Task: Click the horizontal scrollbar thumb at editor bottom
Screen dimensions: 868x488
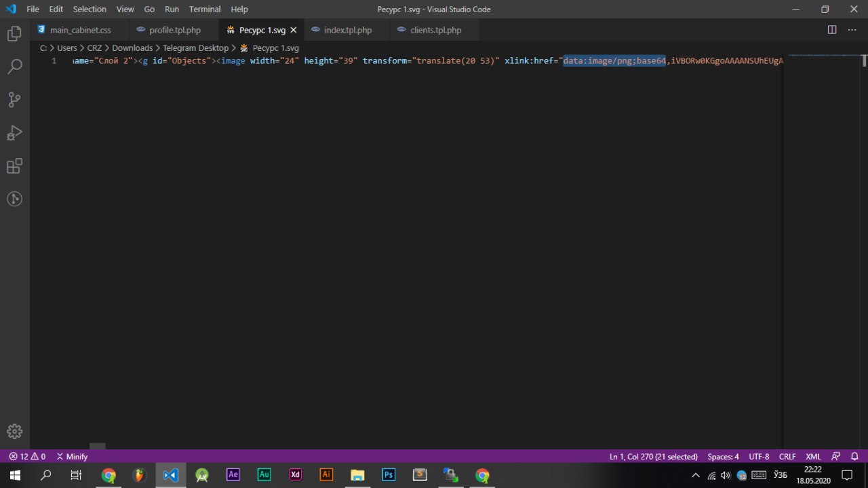Action: (98, 446)
